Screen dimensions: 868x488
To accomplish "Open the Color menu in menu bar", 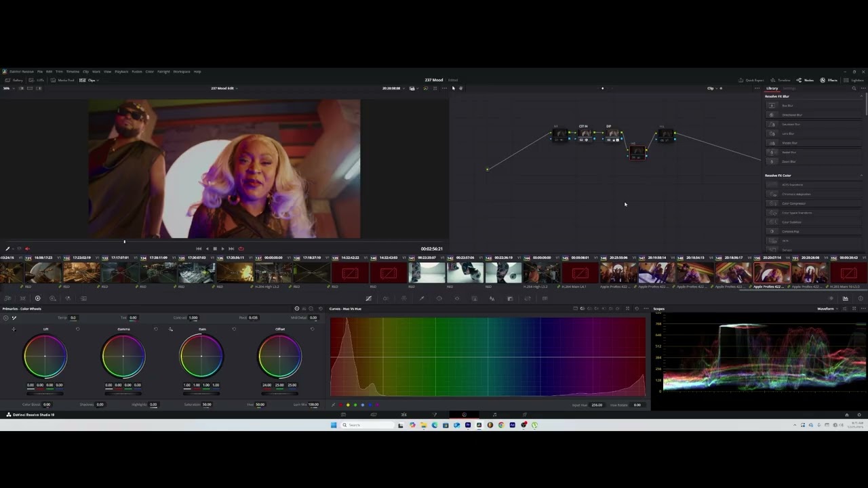I will click(x=149, y=72).
